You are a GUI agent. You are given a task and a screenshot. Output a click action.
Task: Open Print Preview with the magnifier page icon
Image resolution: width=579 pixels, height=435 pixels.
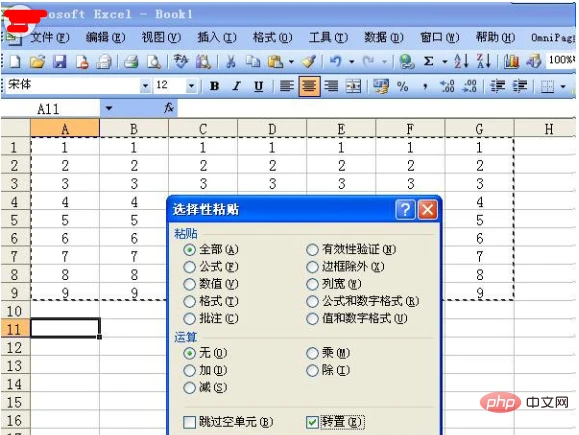[x=154, y=61]
